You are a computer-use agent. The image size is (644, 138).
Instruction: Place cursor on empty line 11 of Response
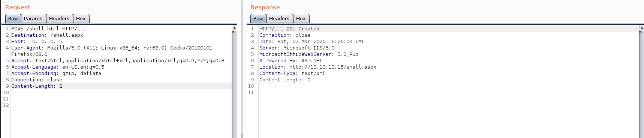point(448,93)
